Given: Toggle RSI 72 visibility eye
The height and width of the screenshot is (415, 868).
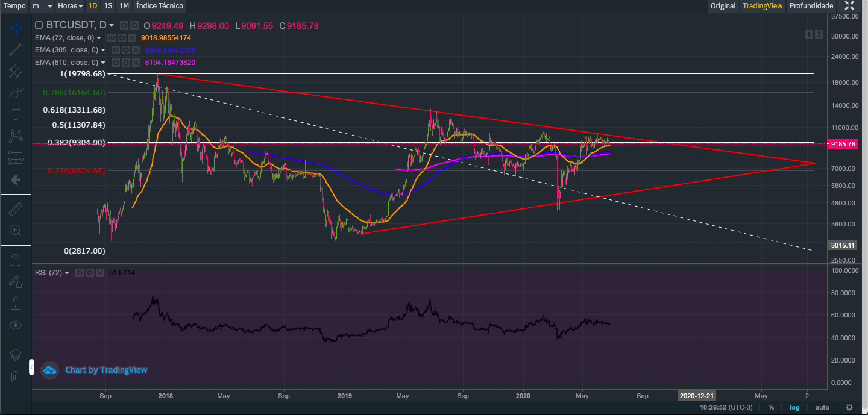Looking at the screenshot, I should click(x=79, y=273).
